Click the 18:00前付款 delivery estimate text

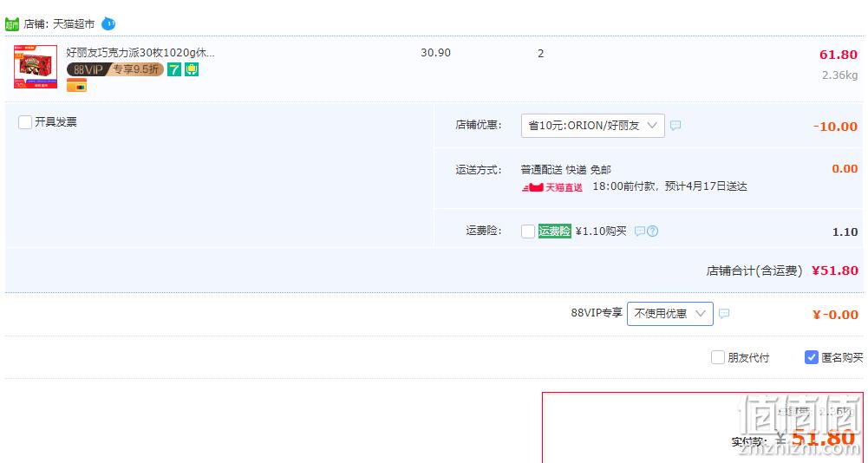(669, 186)
